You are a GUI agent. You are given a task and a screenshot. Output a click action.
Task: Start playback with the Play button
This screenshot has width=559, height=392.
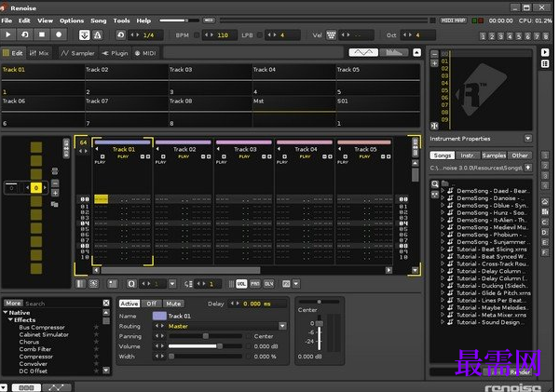(x=8, y=34)
